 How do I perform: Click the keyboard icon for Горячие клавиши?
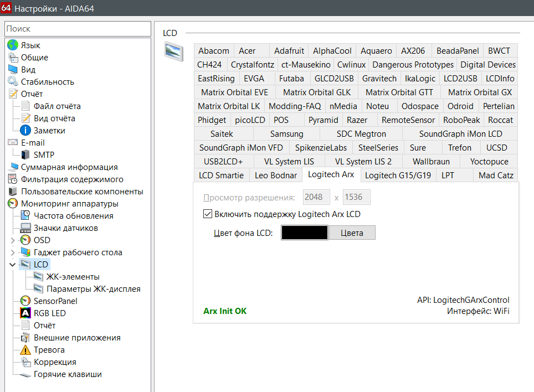(x=25, y=375)
